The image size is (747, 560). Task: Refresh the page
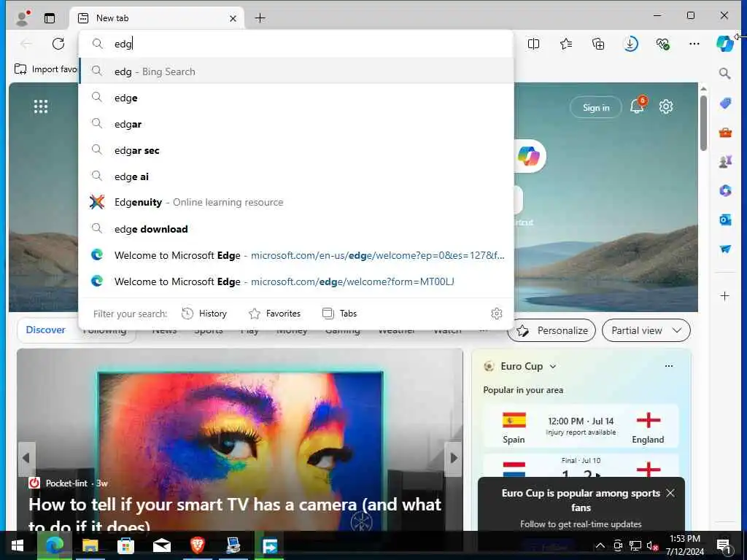pos(58,44)
